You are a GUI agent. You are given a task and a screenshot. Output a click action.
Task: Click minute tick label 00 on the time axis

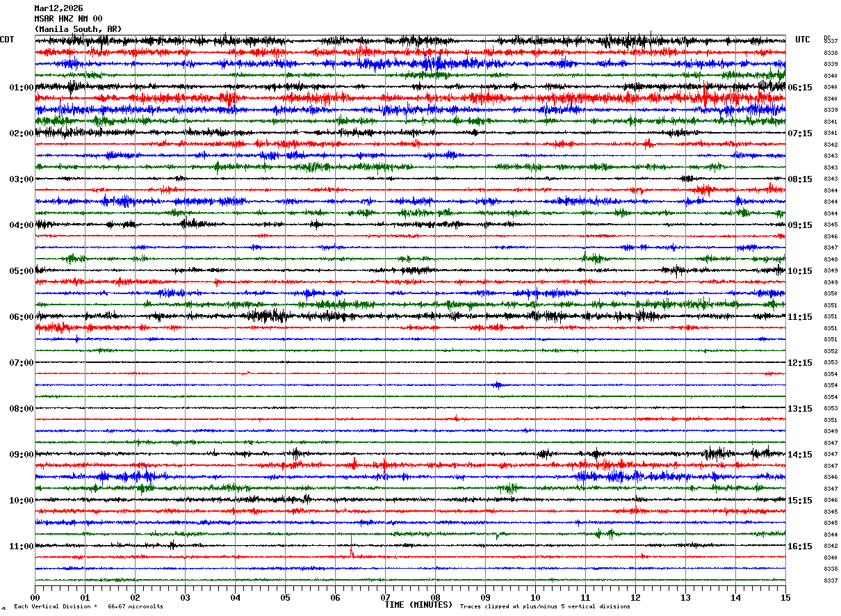tap(35, 597)
